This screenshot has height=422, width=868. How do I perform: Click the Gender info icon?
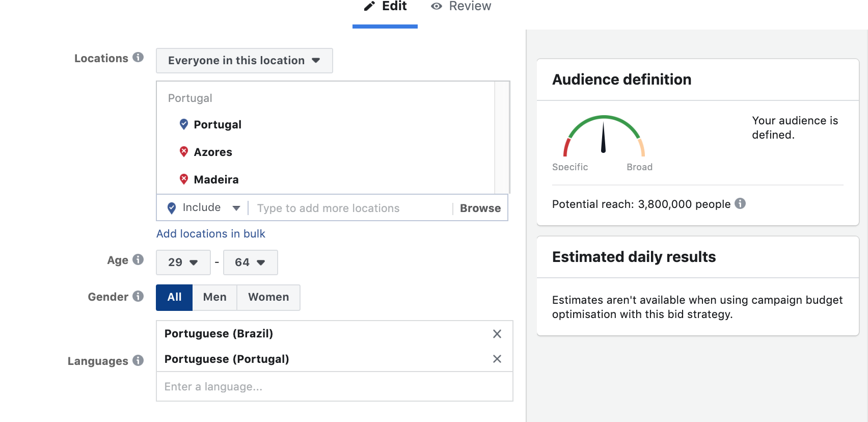pos(138,296)
